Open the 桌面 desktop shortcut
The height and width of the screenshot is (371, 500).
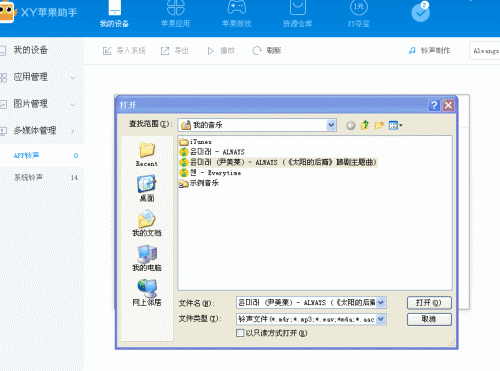[x=147, y=188]
